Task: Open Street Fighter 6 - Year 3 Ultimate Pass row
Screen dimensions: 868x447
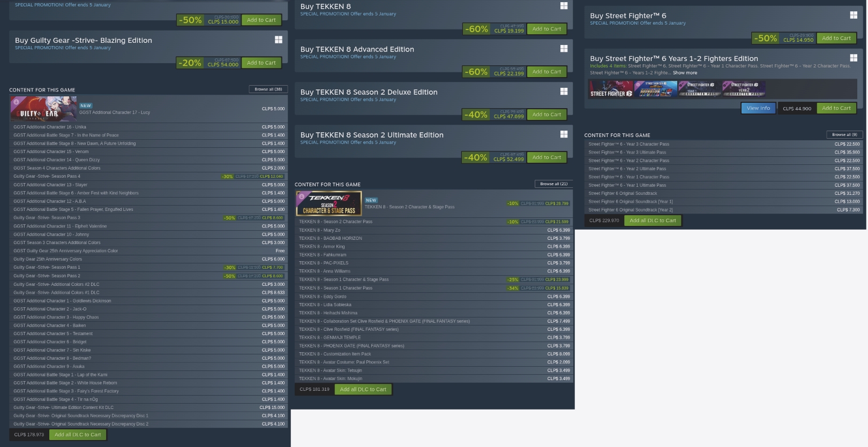Action: click(x=724, y=152)
